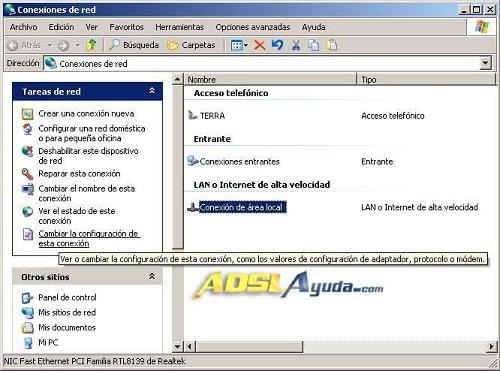Open the Edición menu
500x371 pixels.
[61, 27]
